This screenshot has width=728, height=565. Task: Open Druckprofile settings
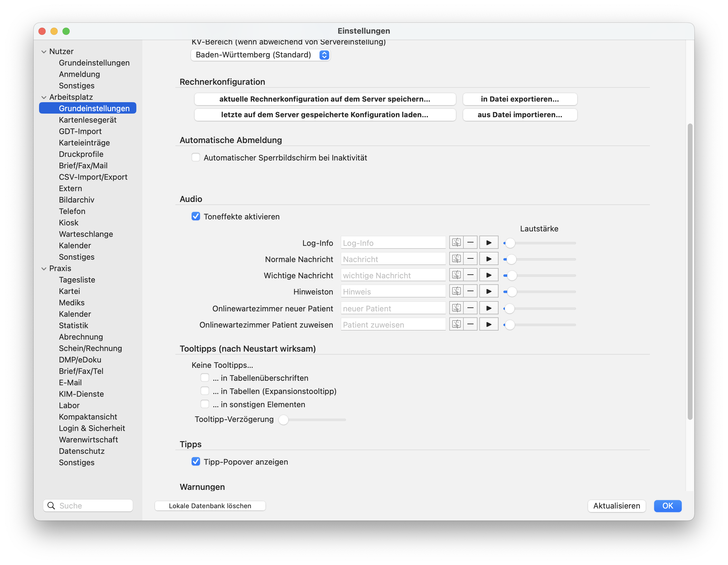[x=81, y=154]
